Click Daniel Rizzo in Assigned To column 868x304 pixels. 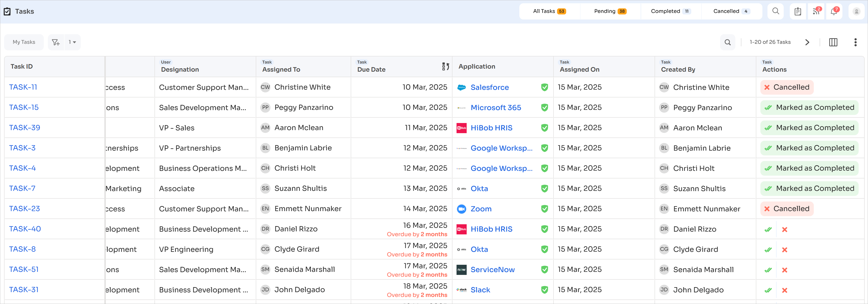[296, 229]
